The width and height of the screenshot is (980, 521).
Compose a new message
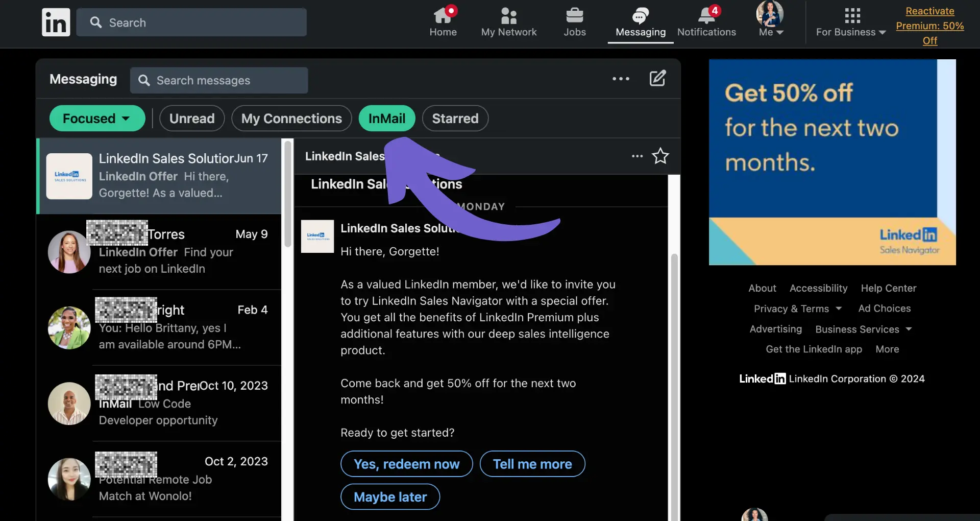tap(657, 78)
